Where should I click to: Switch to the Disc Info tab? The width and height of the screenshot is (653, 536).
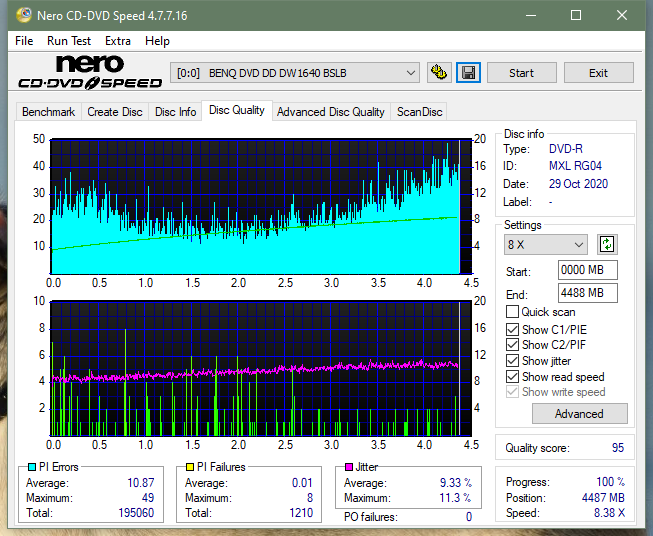(x=175, y=112)
